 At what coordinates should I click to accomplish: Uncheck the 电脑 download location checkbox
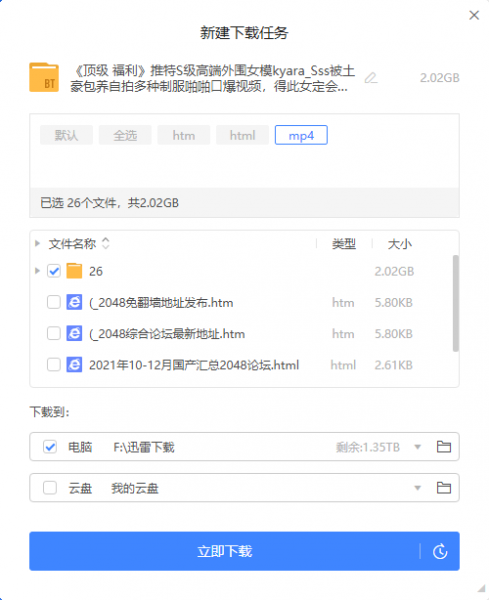(x=50, y=447)
